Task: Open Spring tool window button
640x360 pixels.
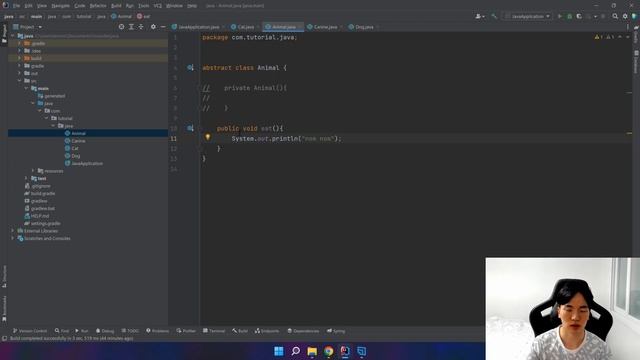Action: (x=336, y=331)
